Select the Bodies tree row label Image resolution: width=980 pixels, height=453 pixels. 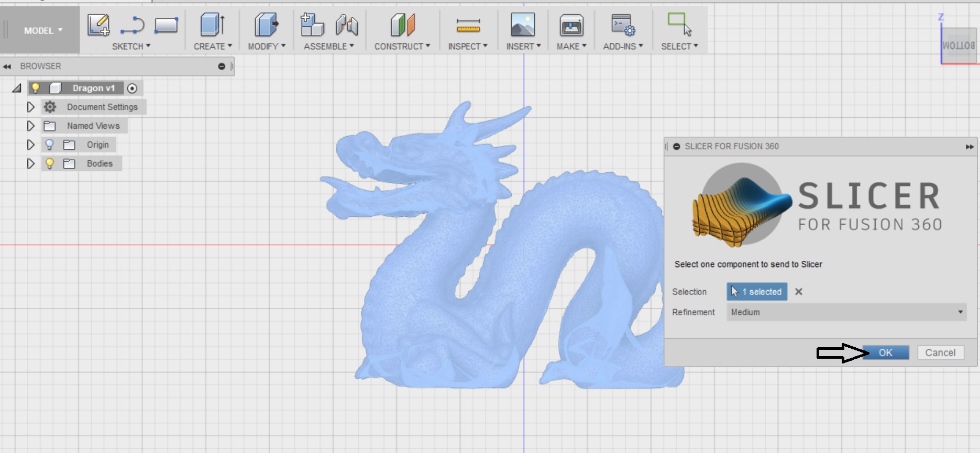coord(100,163)
